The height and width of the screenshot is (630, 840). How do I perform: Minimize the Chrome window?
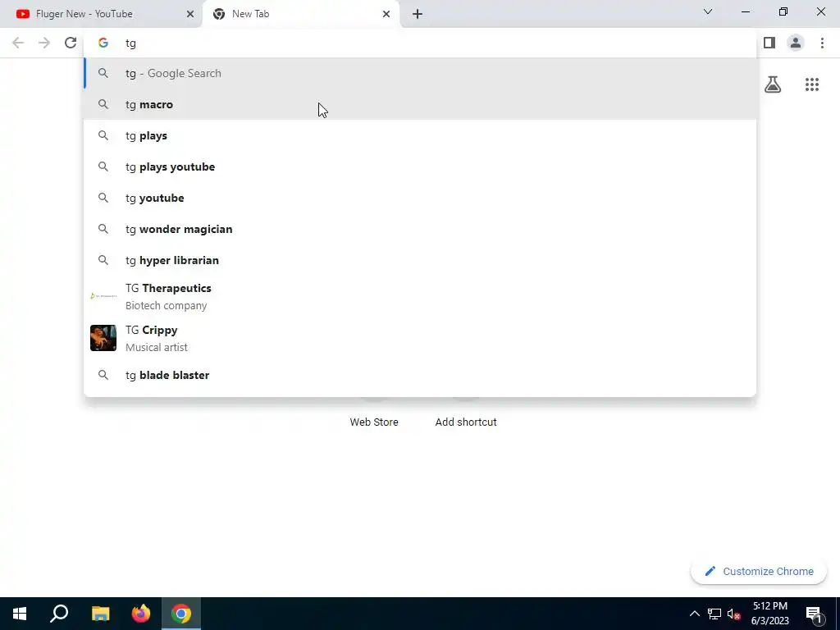(746, 11)
